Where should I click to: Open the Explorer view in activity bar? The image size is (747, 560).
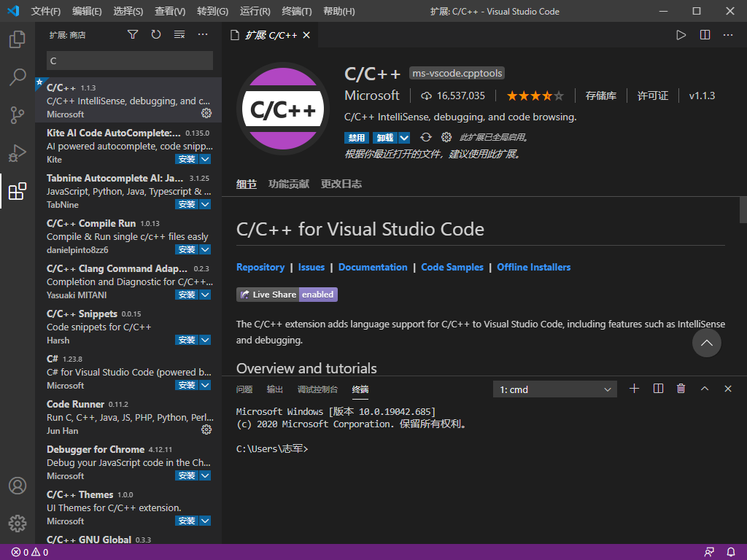18,39
